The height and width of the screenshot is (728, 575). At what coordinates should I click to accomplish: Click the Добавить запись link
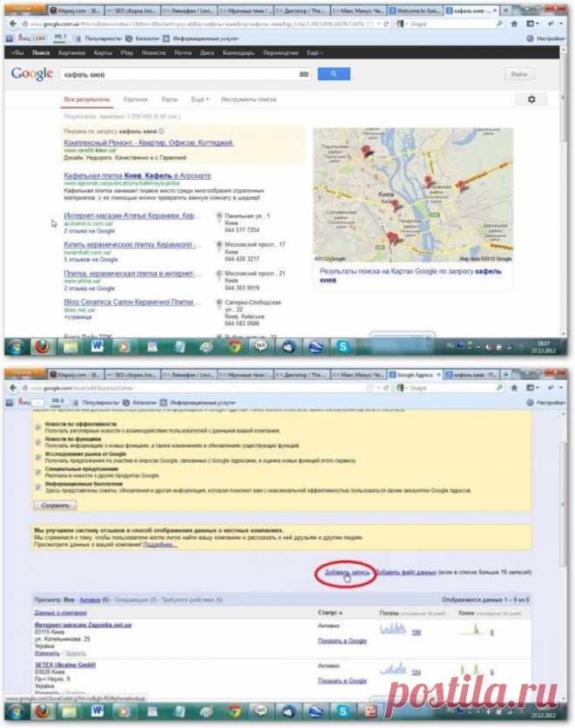tap(347, 572)
